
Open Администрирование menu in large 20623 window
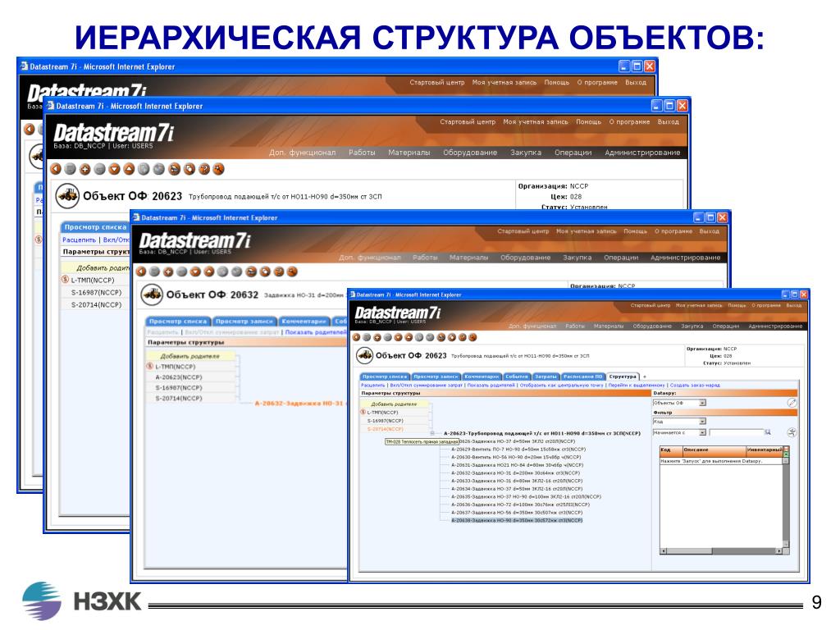(x=642, y=153)
